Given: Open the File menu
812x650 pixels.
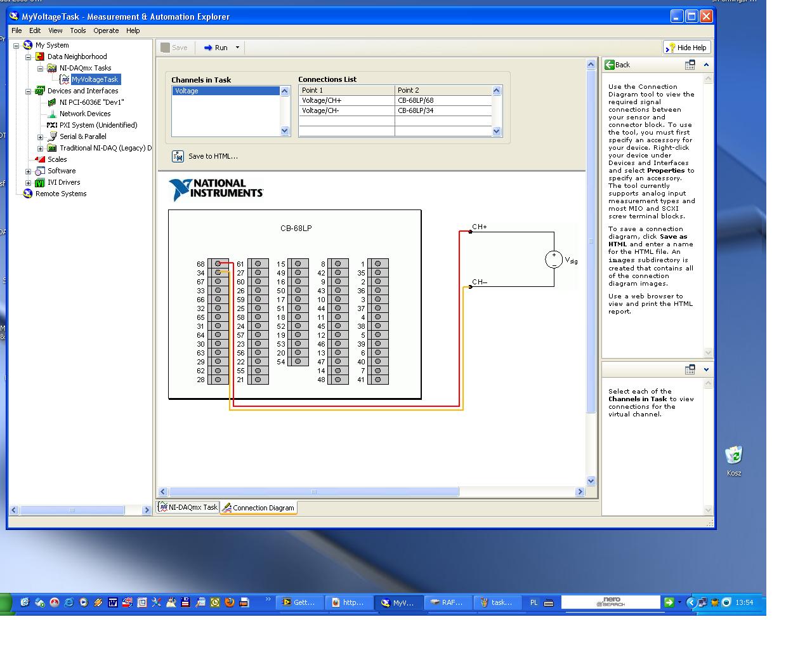Looking at the screenshot, I should (16, 30).
